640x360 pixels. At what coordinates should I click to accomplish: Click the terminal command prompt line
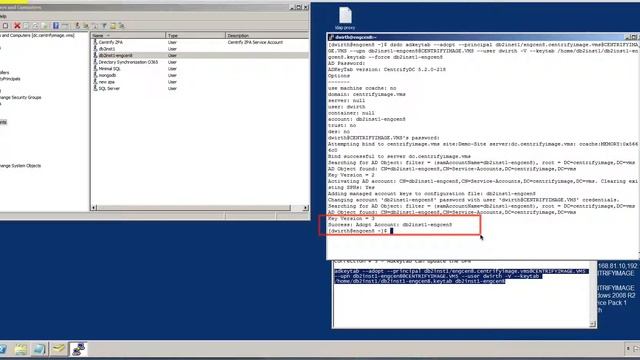pos(360,231)
